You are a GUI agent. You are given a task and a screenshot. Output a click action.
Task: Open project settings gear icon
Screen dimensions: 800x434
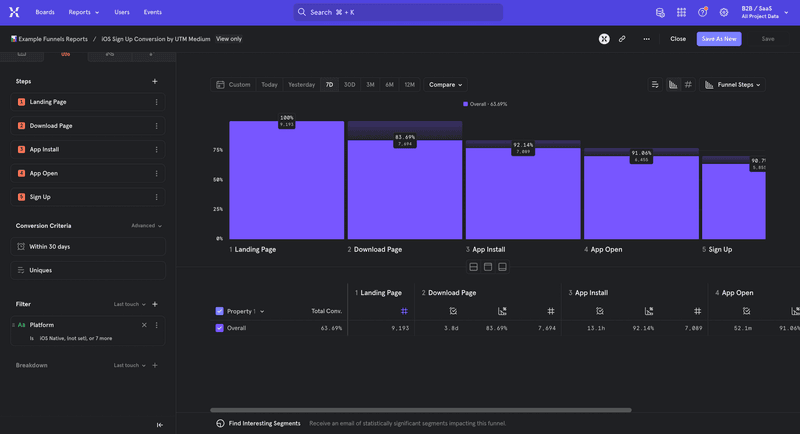pyautogui.click(x=723, y=12)
